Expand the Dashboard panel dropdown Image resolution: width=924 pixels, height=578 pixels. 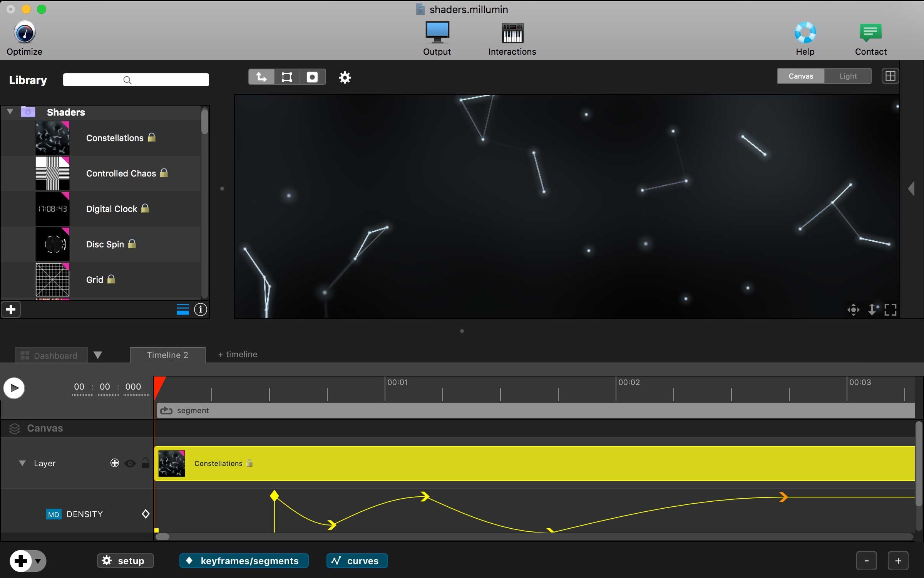click(x=98, y=354)
